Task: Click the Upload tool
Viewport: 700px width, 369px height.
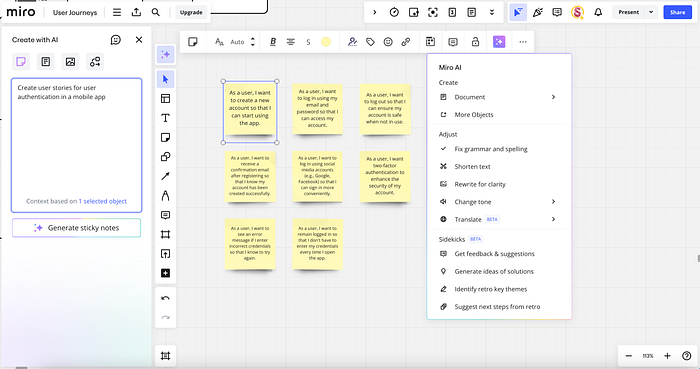Action: click(x=166, y=254)
